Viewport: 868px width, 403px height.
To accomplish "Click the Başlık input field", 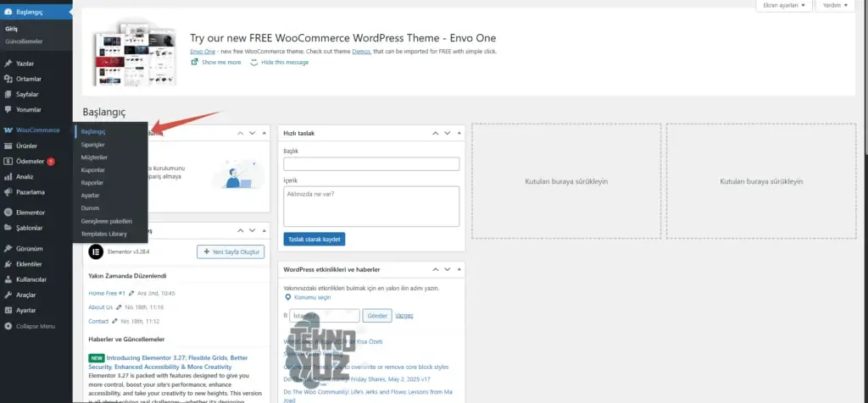I will tap(371, 164).
